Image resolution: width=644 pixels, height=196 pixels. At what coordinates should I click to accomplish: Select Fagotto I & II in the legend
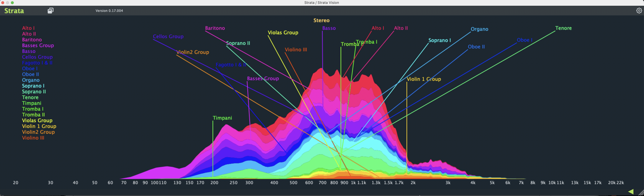37,63
